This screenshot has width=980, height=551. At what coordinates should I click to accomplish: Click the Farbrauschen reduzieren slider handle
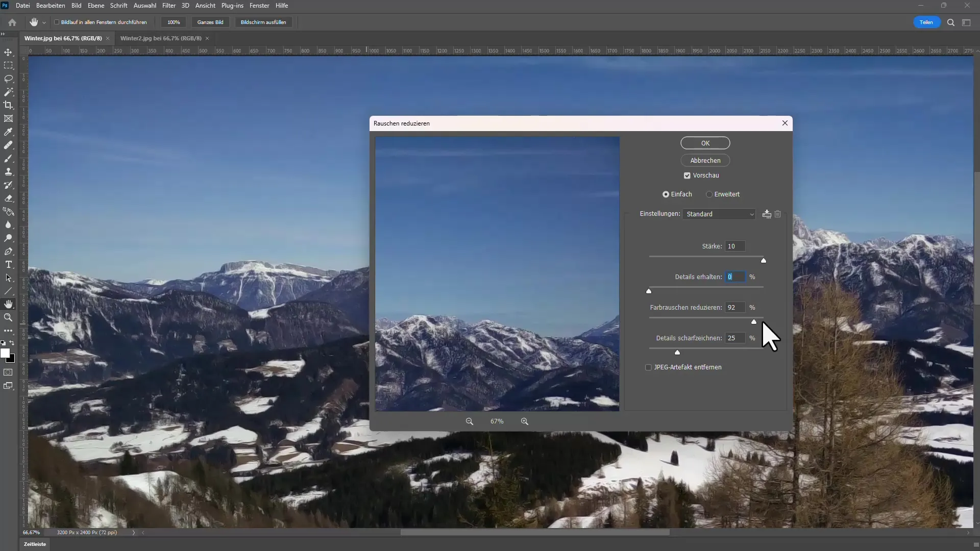click(754, 322)
